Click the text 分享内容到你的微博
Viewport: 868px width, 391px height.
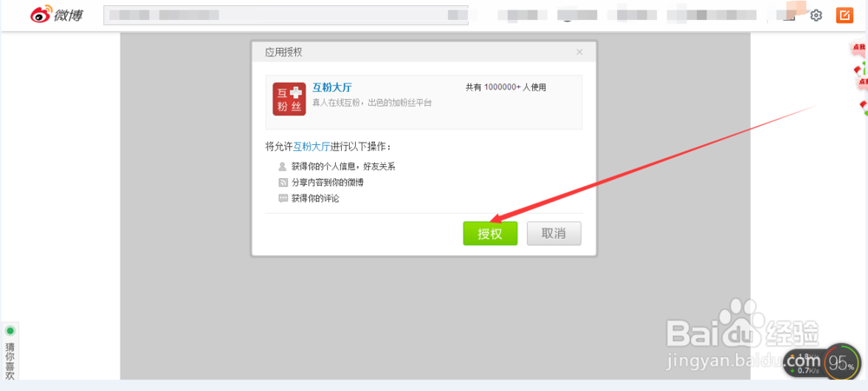coord(328,182)
